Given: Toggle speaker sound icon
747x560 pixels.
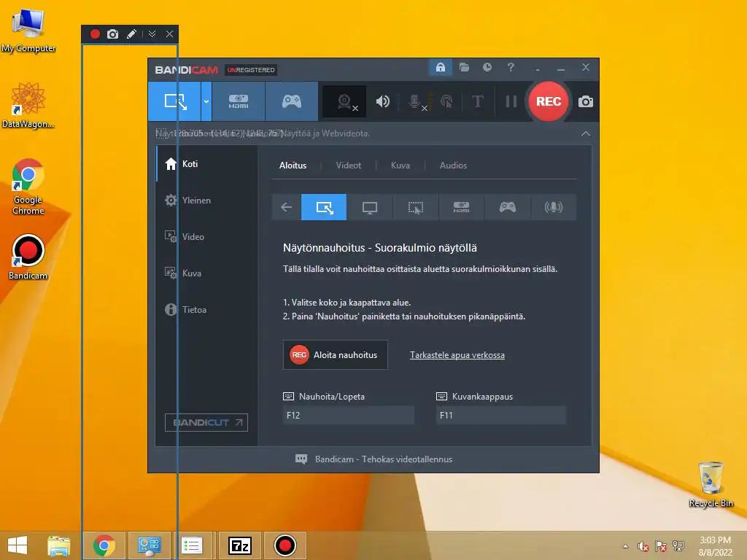Looking at the screenshot, I should coord(382,101).
